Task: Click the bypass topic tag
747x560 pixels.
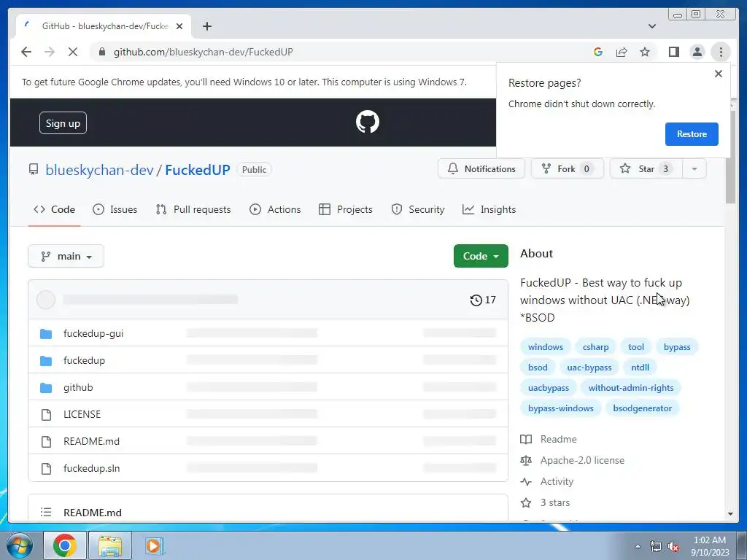Action: (x=677, y=347)
